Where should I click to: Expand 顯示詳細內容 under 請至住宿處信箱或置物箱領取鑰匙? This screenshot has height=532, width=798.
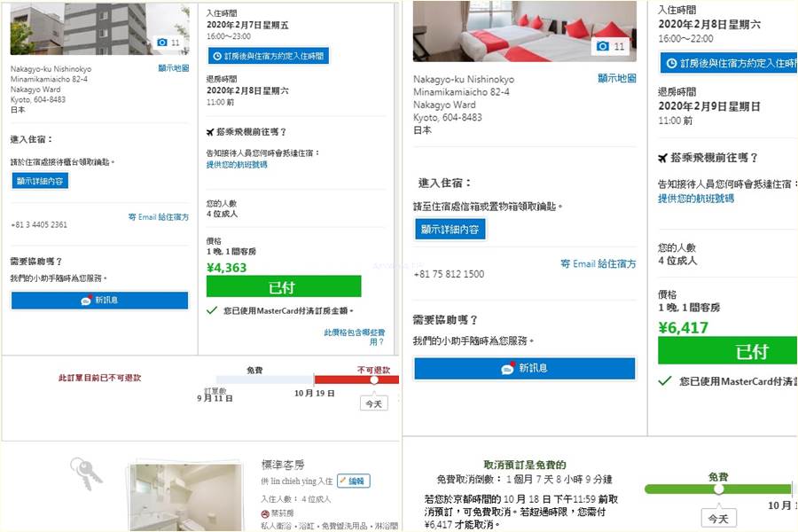(x=450, y=229)
